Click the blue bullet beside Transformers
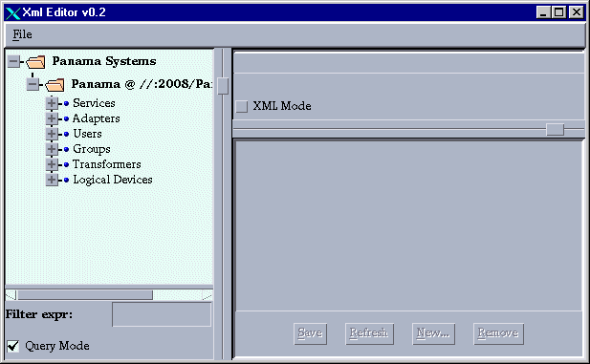Viewport: 590px width, 364px height. 66,164
